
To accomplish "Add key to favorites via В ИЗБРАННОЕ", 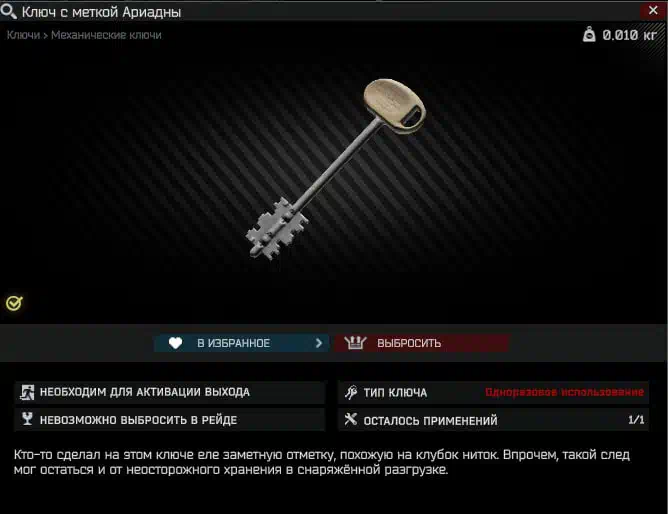I will pos(242,343).
